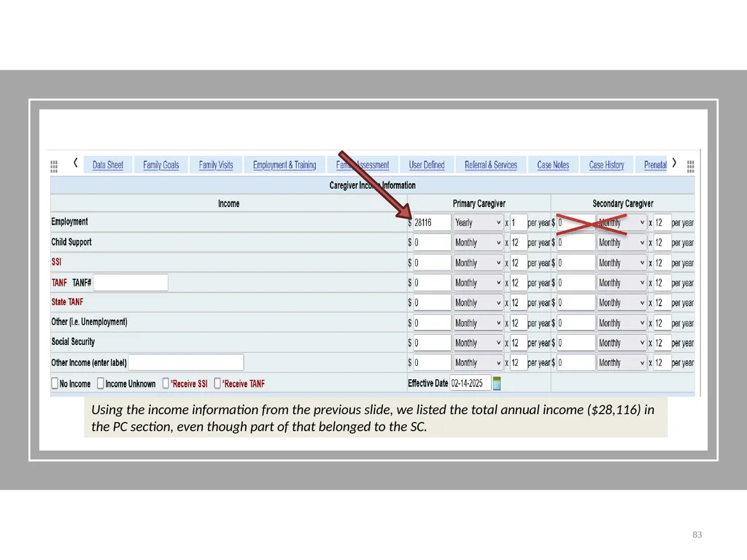Click Secondary Caregiver State TANF multiplier field

(662, 303)
